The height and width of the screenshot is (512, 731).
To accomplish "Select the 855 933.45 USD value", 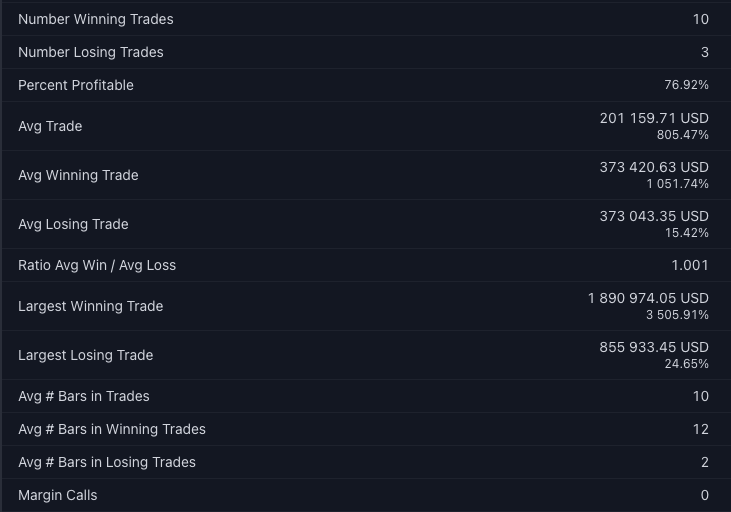I will (654, 347).
